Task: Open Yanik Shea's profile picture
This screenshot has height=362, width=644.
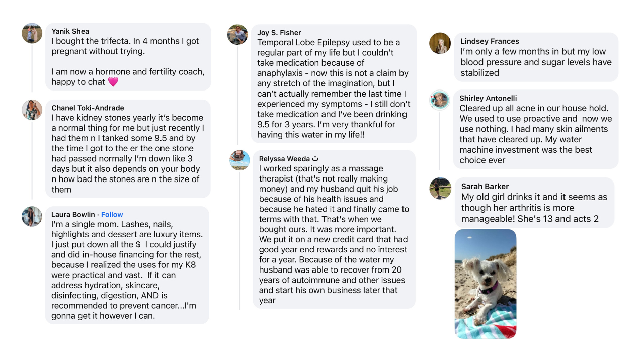Action: pyautogui.click(x=32, y=33)
